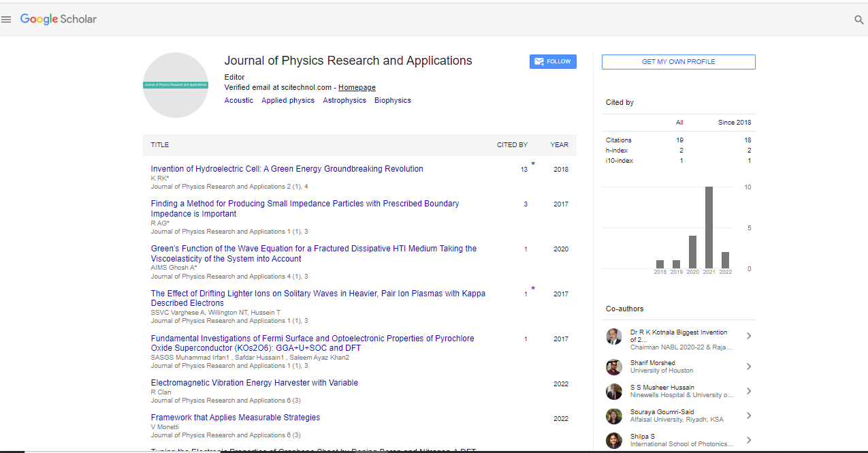Open Drifting Lighter Ions article
Viewport: 868px width, 453px height.
pos(318,298)
